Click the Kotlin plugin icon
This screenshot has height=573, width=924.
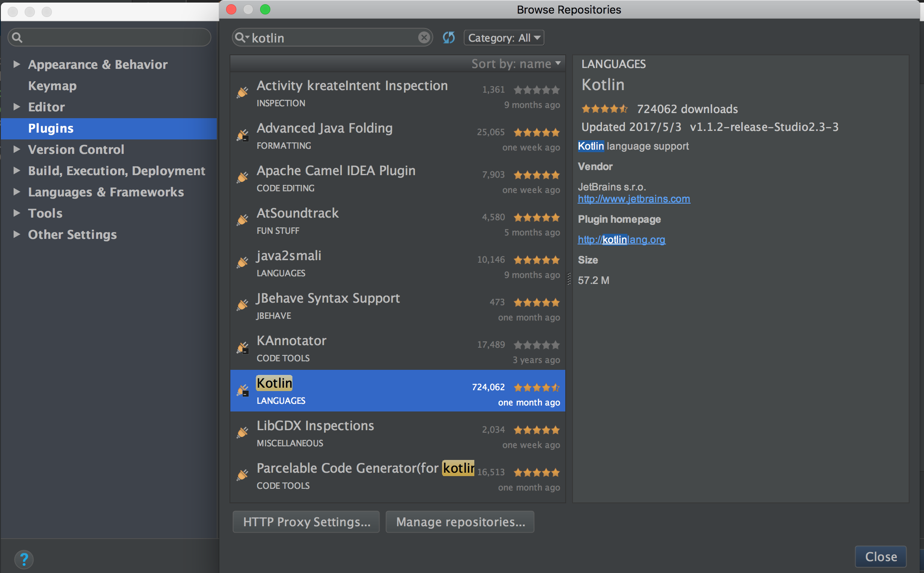pyautogui.click(x=243, y=390)
